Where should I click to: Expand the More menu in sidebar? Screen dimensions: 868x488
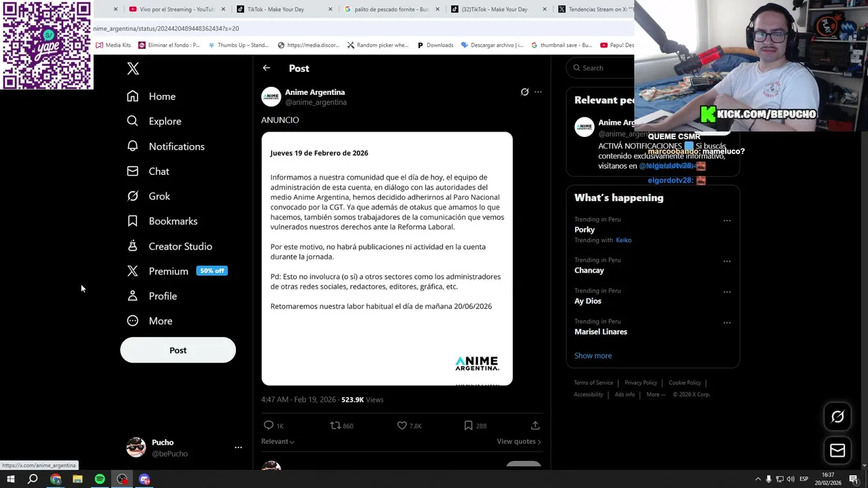(150, 321)
